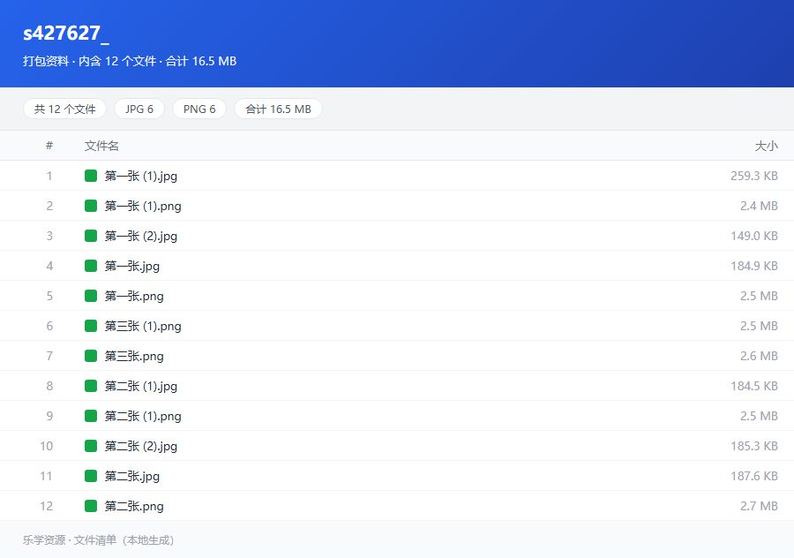Screen dimensions: 794x558
Task: Click the size value 149.0 KB
Action: [x=754, y=235]
